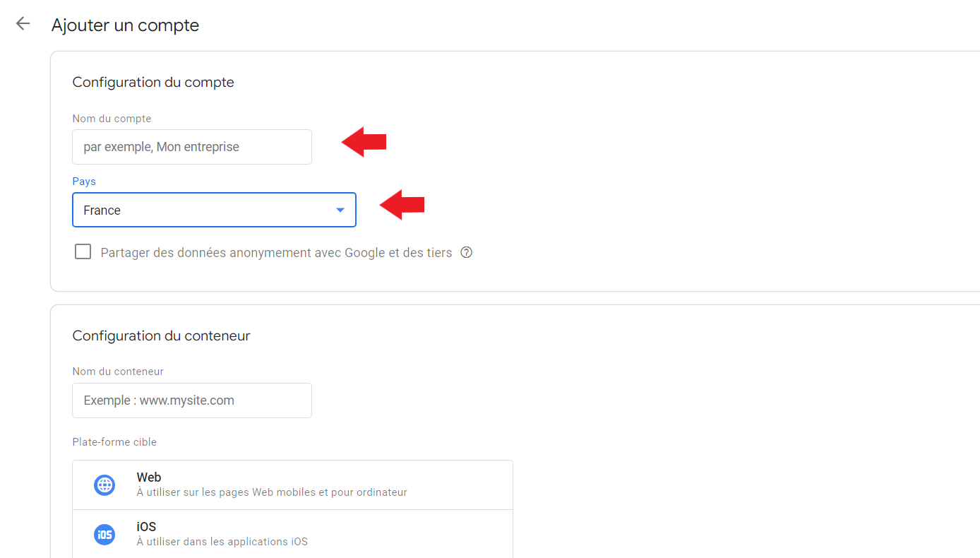Image resolution: width=980 pixels, height=558 pixels.
Task: Click the Nom du conteneur field
Action: (192, 400)
